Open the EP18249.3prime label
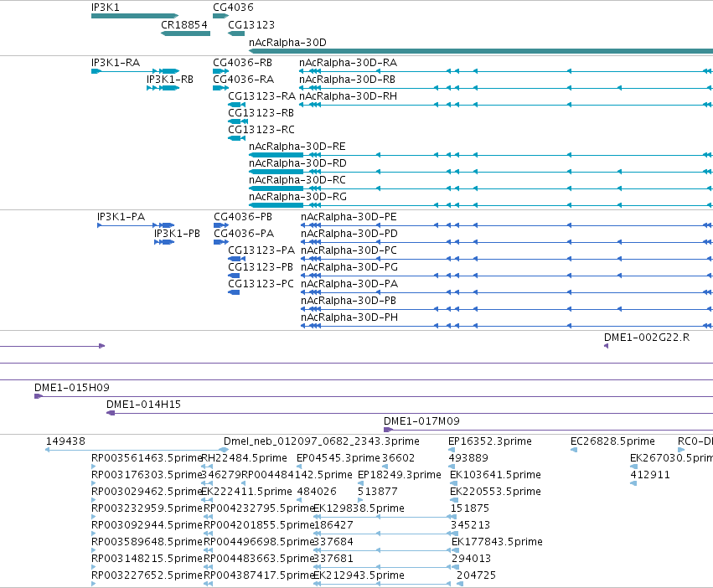The height and width of the screenshot is (588, 713). point(400,475)
